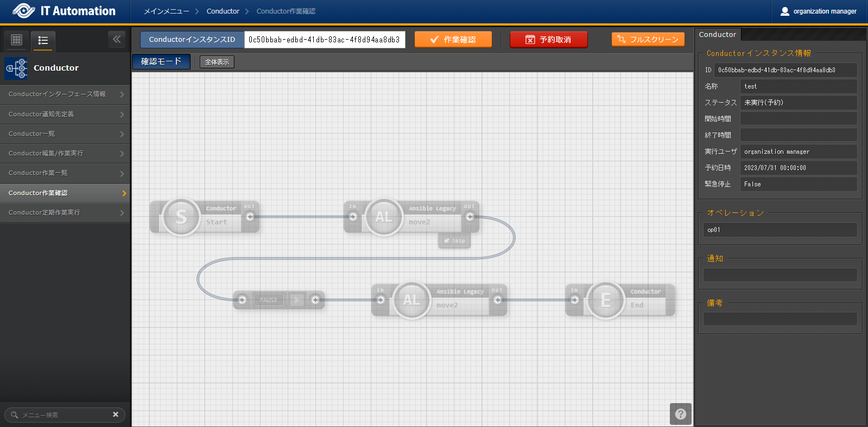Select the list view menu icon
This screenshot has height=427, width=868.
pyautogui.click(x=43, y=40)
